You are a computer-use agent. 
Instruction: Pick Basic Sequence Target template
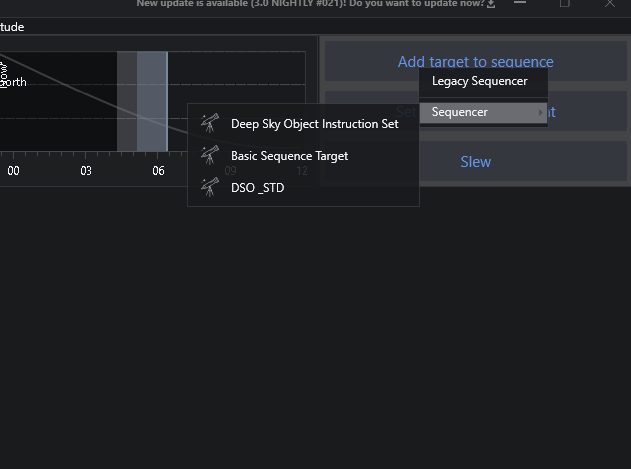click(x=289, y=156)
